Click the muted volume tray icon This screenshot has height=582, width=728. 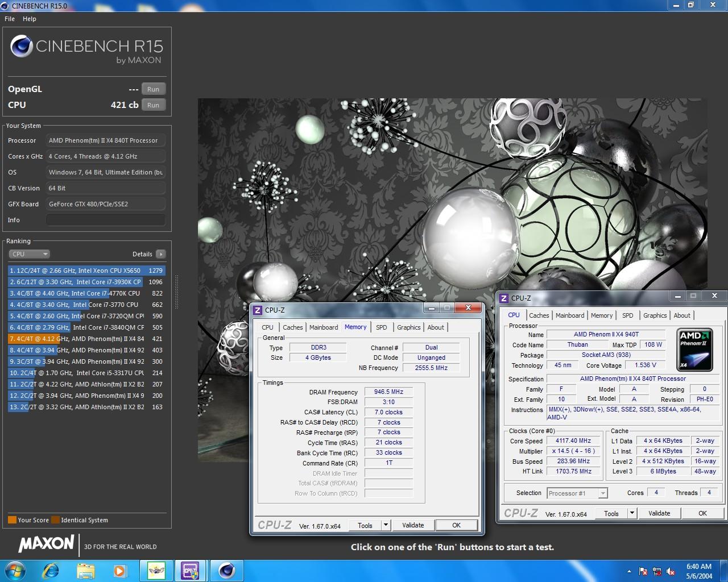coord(671,571)
